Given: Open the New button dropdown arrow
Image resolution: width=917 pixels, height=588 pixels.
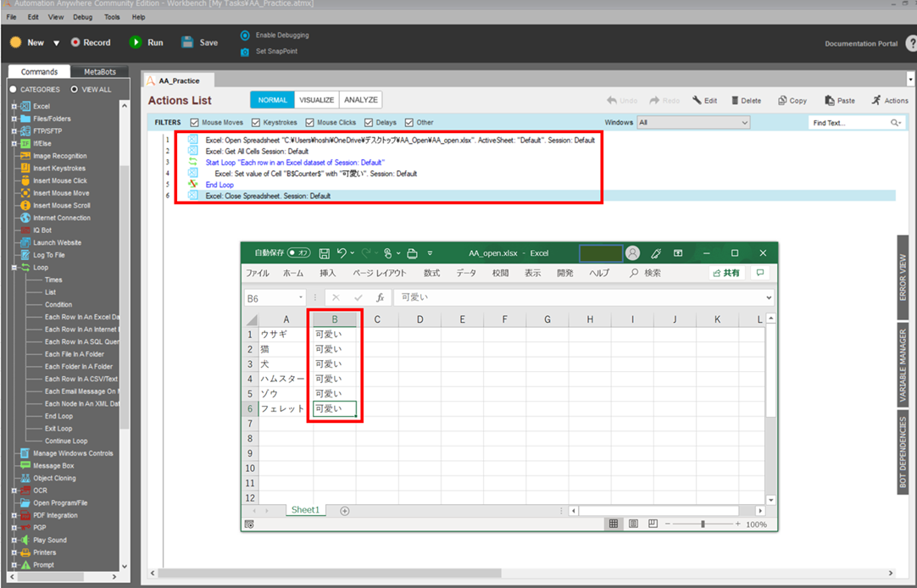Looking at the screenshot, I should pos(56,42).
